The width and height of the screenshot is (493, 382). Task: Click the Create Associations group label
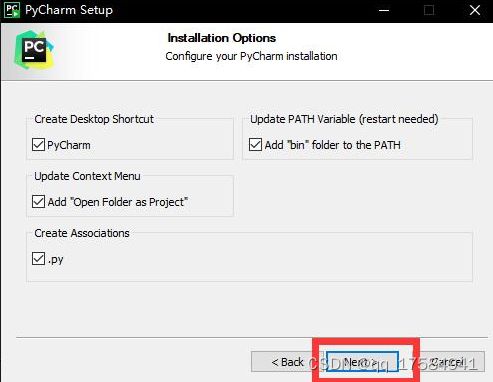pos(82,233)
